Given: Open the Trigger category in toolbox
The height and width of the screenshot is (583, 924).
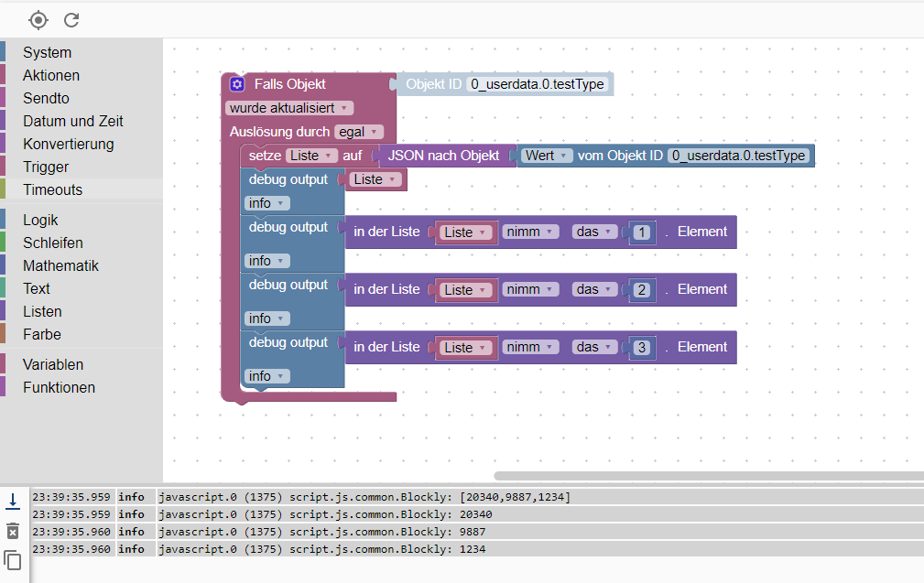Looking at the screenshot, I should point(46,167).
